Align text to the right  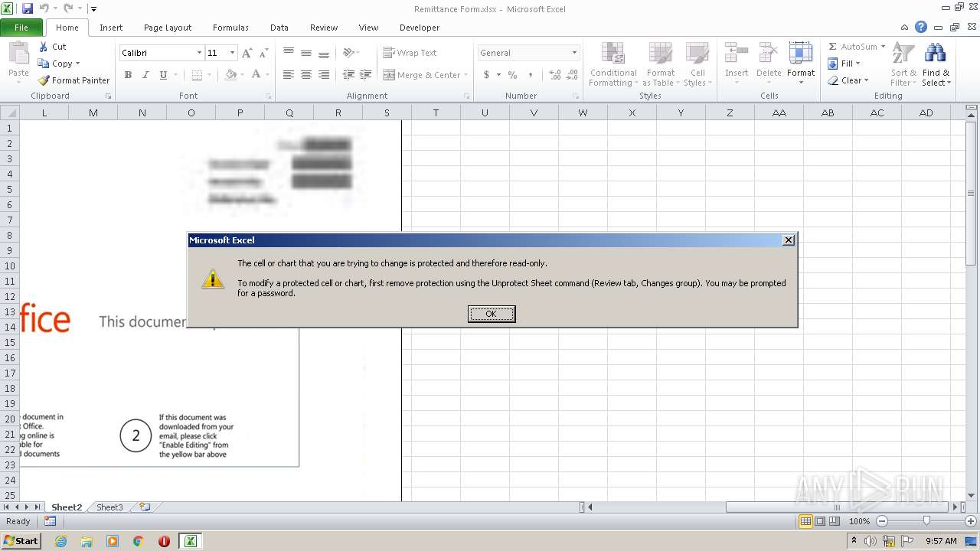tap(324, 75)
